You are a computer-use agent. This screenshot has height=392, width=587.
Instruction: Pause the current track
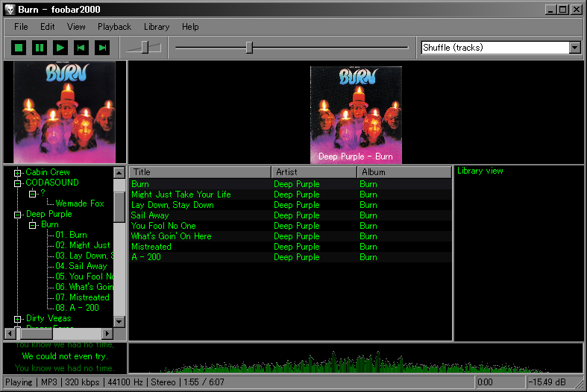[40, 48]
